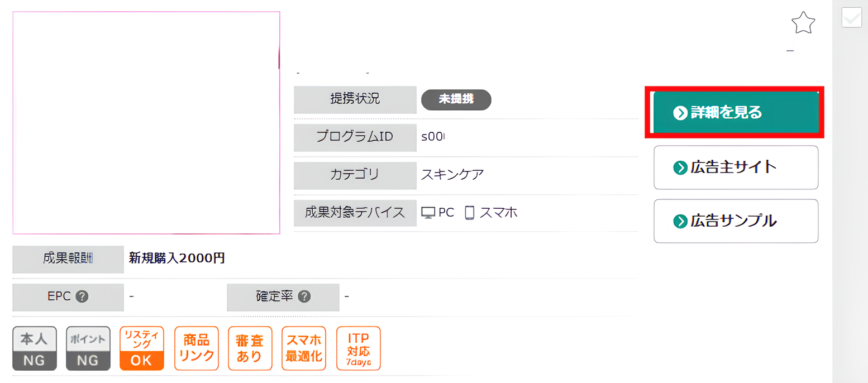Click the 審査あり badge icon
Image resolution: width=868 pixels, height=383 pixels.
250,348
